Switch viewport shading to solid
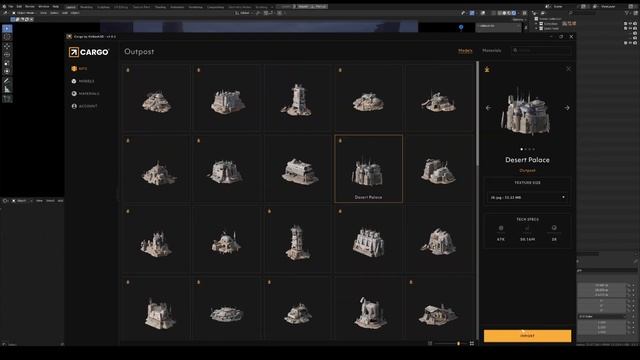The height and width of the screenshot is (360, 640). point(504,13)
